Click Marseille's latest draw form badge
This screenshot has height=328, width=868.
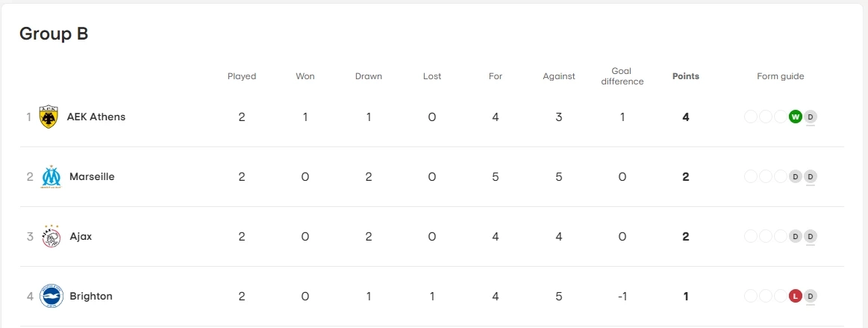pyautogui.click(x=811, y=176)
